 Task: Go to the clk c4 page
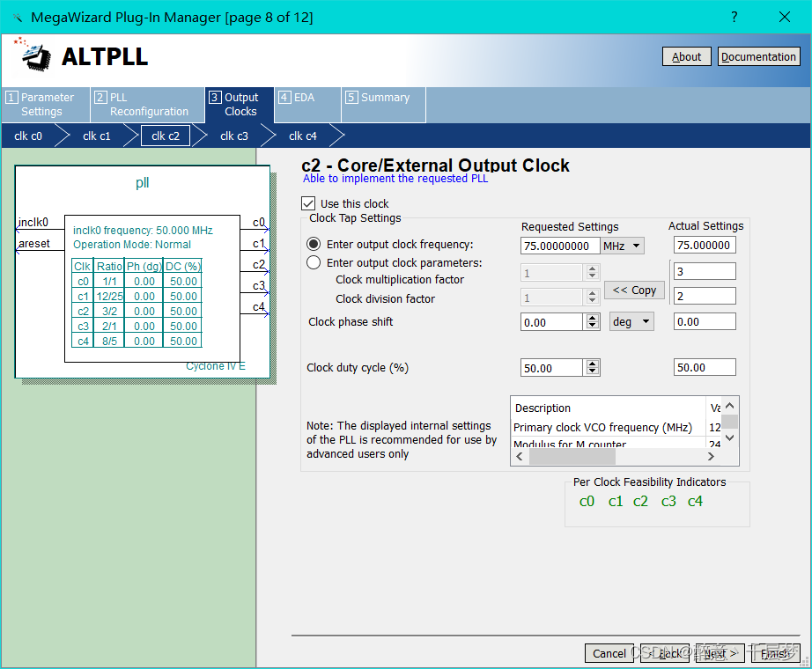click(303, 136)
